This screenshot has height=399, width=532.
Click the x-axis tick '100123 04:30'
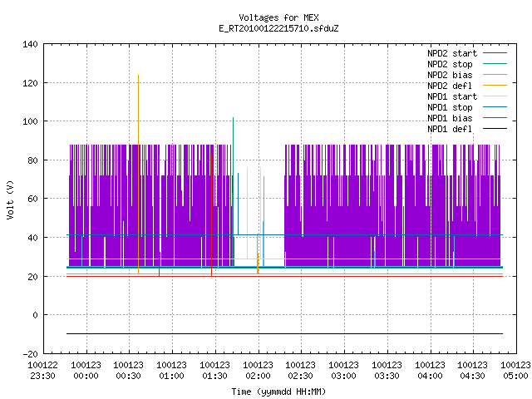point(473,371)
